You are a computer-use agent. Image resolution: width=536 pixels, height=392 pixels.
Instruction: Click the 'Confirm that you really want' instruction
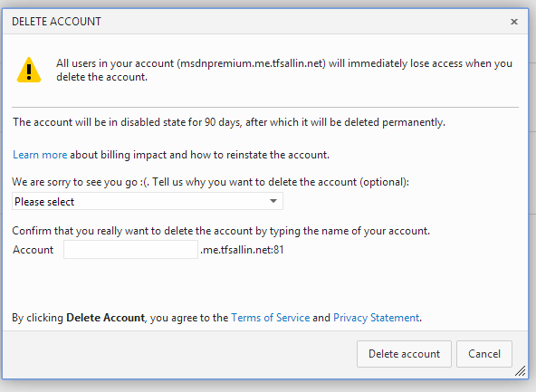pyautogui.click(x=221, y=231)
